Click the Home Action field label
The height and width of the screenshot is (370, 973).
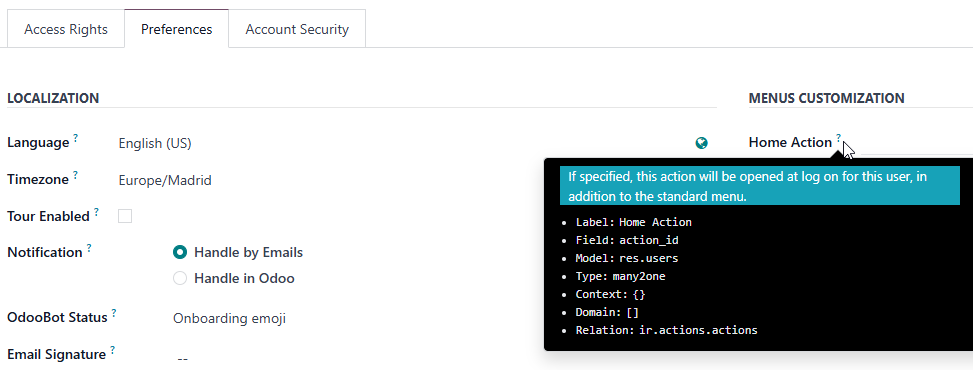click(x=790, y=142)
